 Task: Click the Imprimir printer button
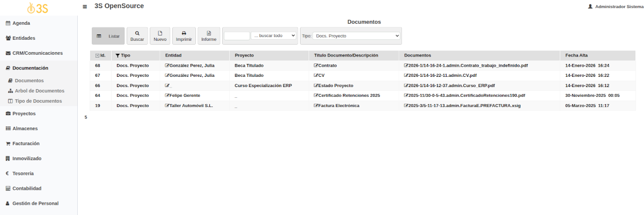(x=184, y=36)
